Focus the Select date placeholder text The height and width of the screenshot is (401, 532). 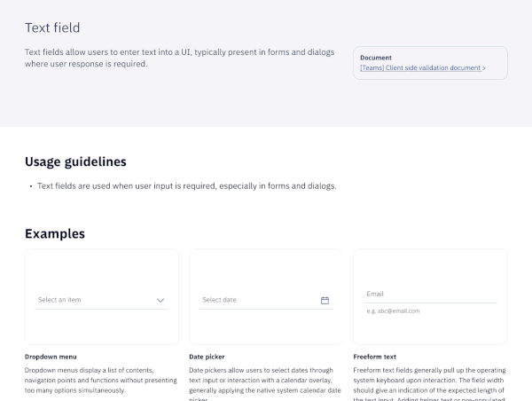pos(219,300)
